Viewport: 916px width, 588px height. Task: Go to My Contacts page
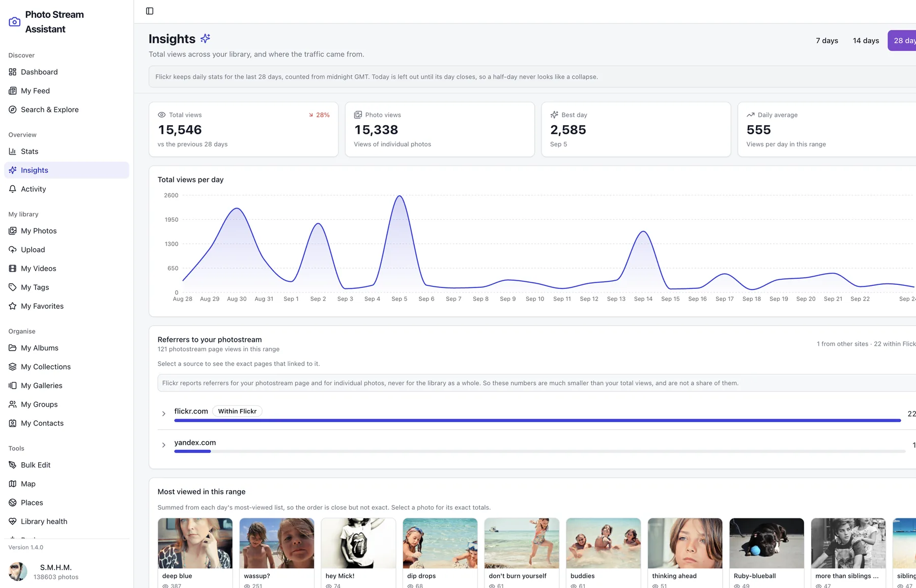67,423
